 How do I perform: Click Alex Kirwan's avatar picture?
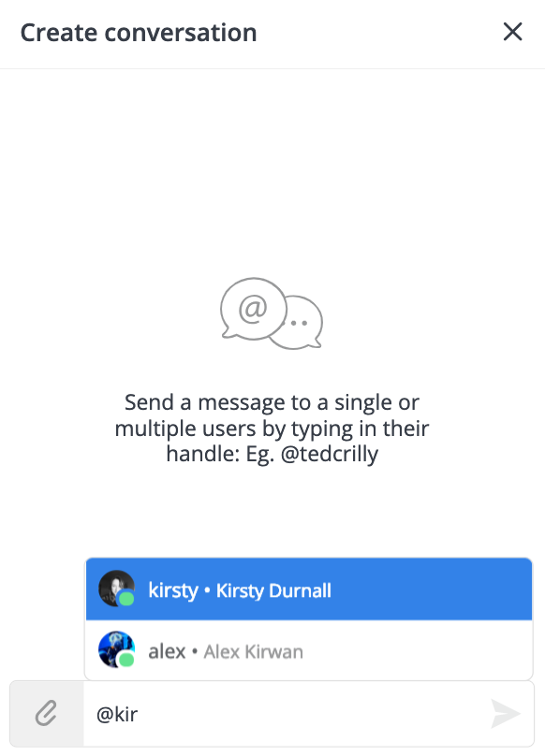point(116,649)
